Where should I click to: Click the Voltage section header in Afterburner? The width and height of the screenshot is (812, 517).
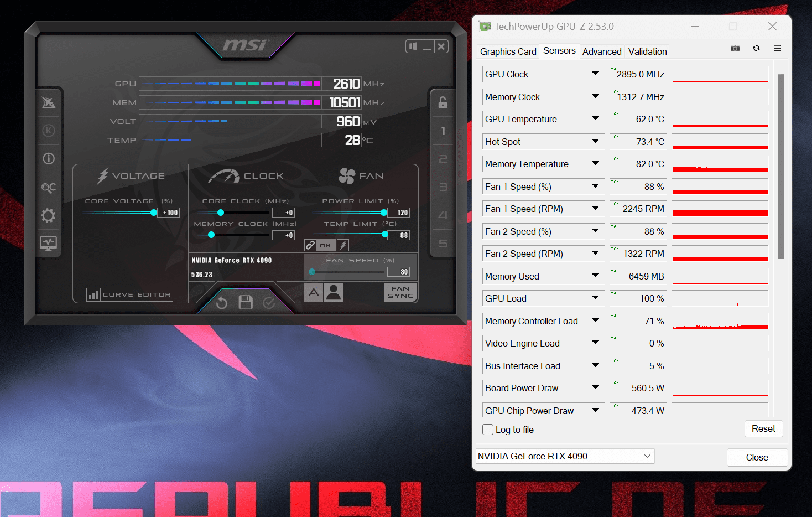pos(131,176)
